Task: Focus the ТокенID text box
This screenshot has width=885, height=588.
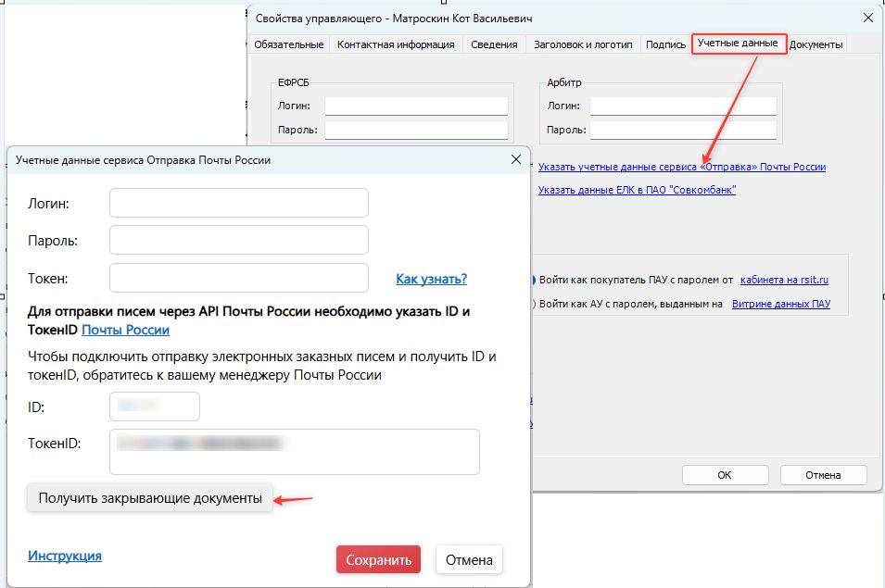Action: 295,452
